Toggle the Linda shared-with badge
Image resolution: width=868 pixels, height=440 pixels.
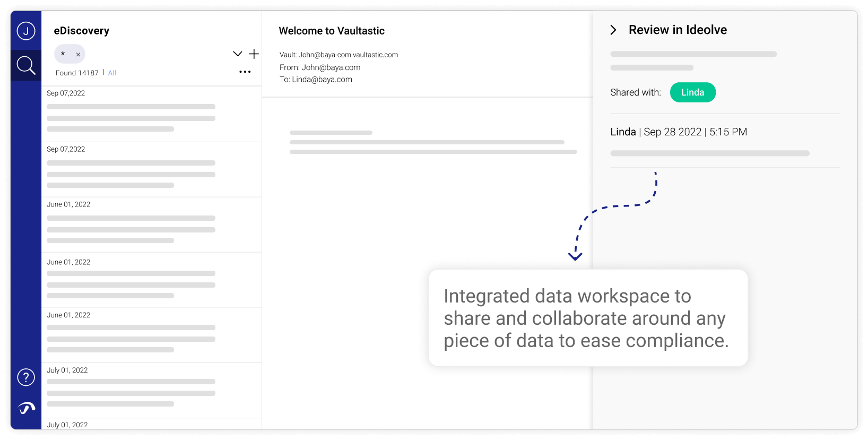coord(692,92)
